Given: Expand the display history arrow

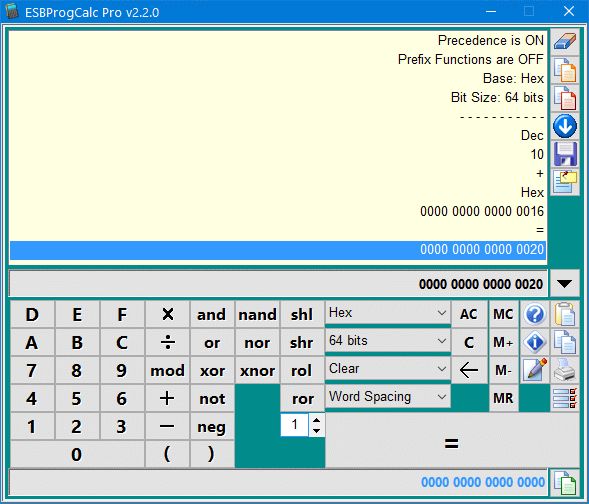Looking at the screenshot, I should [564, 284].
